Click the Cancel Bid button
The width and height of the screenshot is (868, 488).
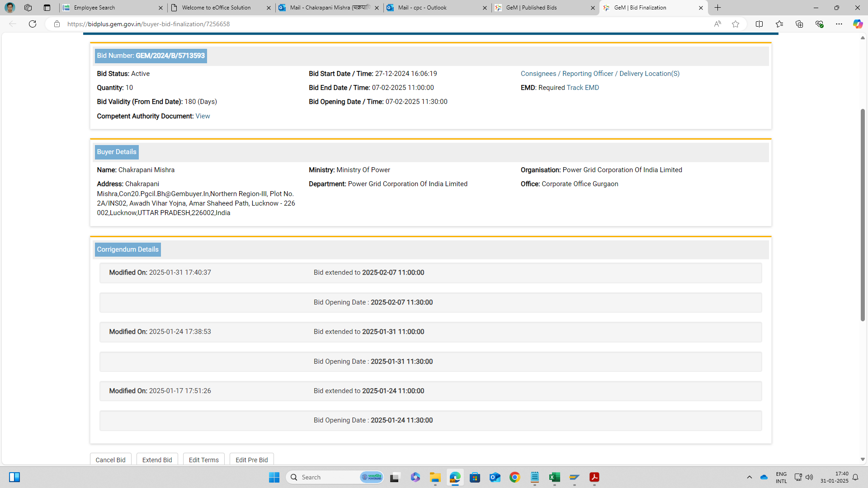(110, 460)
